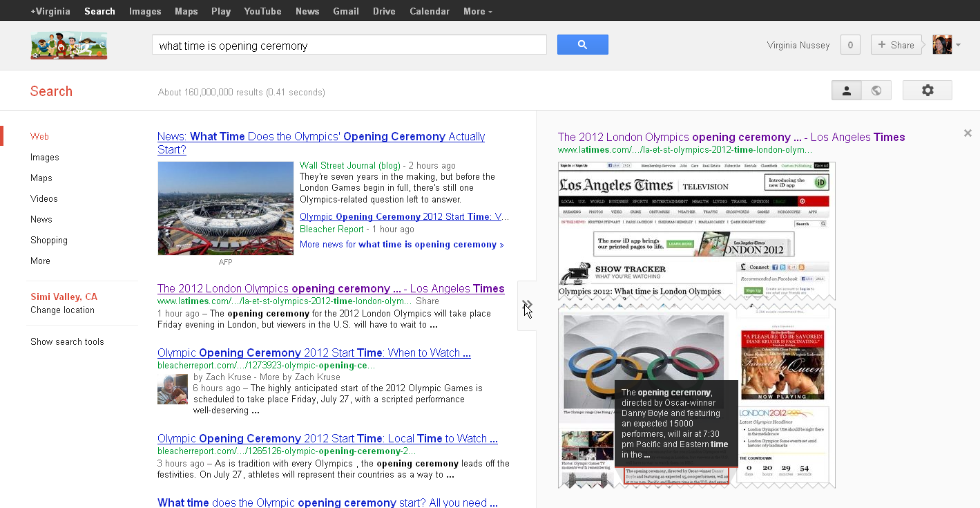Select Images in the top black bar

point(145,11)
